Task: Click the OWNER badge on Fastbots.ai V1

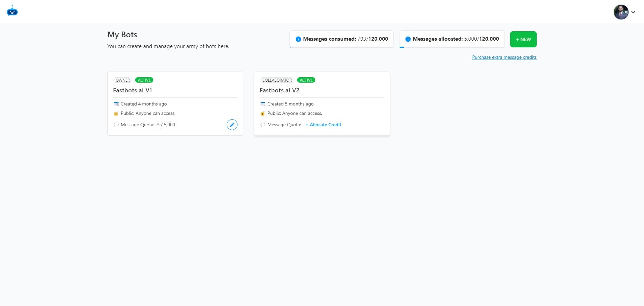Action: 123,80
